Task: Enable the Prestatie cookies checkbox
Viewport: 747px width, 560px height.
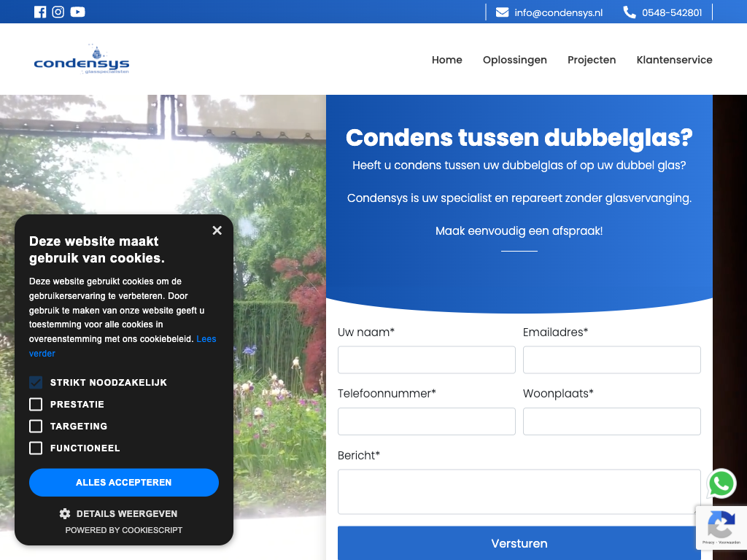Action: tap(36, 404)
